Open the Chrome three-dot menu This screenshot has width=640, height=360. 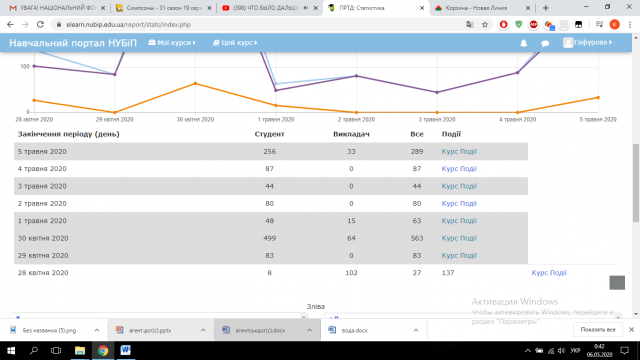[630, 24]
